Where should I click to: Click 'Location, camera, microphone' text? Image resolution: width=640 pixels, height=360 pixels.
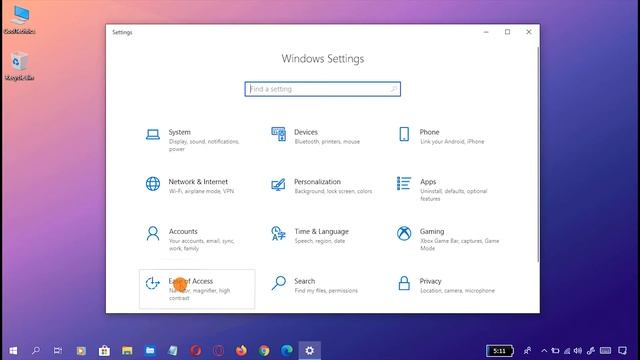pyautogui.click(x=457, y=291)
